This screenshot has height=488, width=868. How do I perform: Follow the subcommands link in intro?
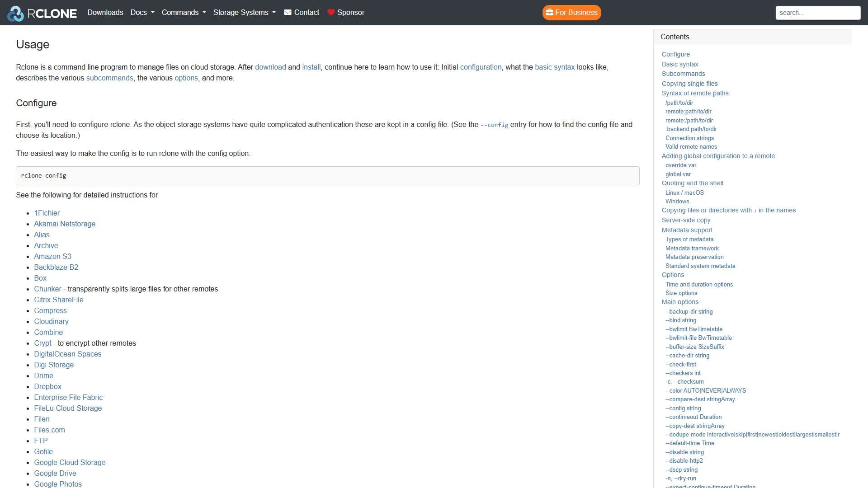pyautogui.click(x=110, y=78)
